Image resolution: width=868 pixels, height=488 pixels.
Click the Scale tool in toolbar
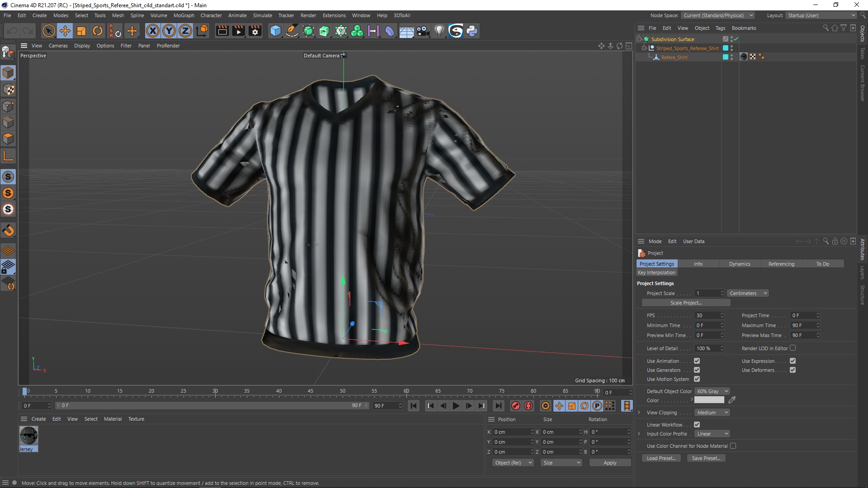point(82,30)
